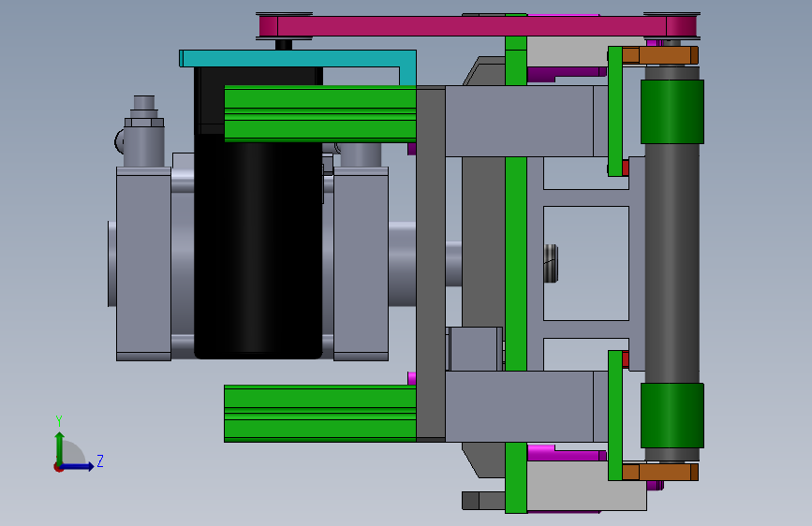812x526 pixels.
Task: Select the upper bright-green aluminum extrusion
Action: (320, 114)
